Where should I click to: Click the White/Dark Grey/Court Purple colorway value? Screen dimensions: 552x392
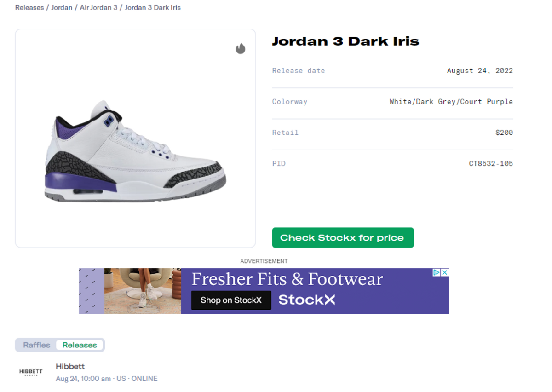click(x=451, y=102)
